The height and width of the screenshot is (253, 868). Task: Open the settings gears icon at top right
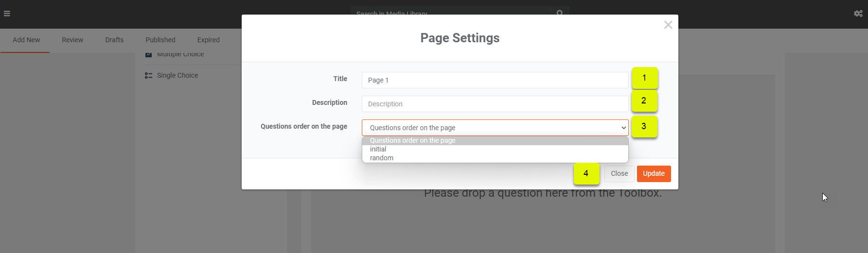point(858,14)
